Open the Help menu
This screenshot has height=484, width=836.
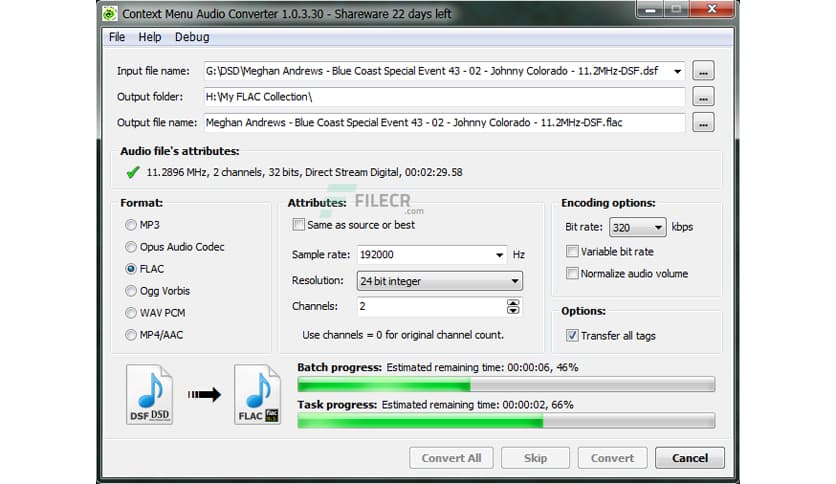tap(150, 37)
